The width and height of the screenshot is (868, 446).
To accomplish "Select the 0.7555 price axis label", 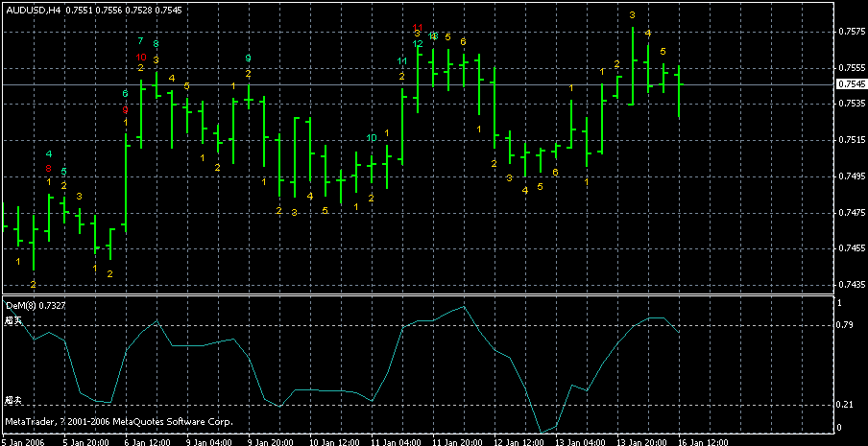I will point(851,68).
